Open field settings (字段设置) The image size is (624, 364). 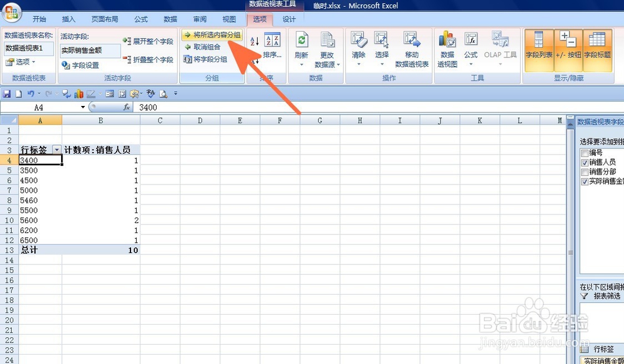80,65
